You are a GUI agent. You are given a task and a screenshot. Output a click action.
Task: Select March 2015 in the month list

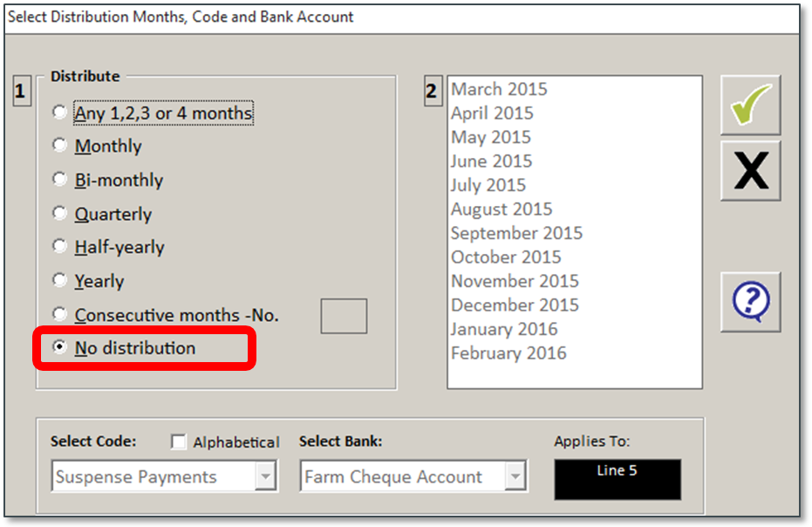click(499, 89)
